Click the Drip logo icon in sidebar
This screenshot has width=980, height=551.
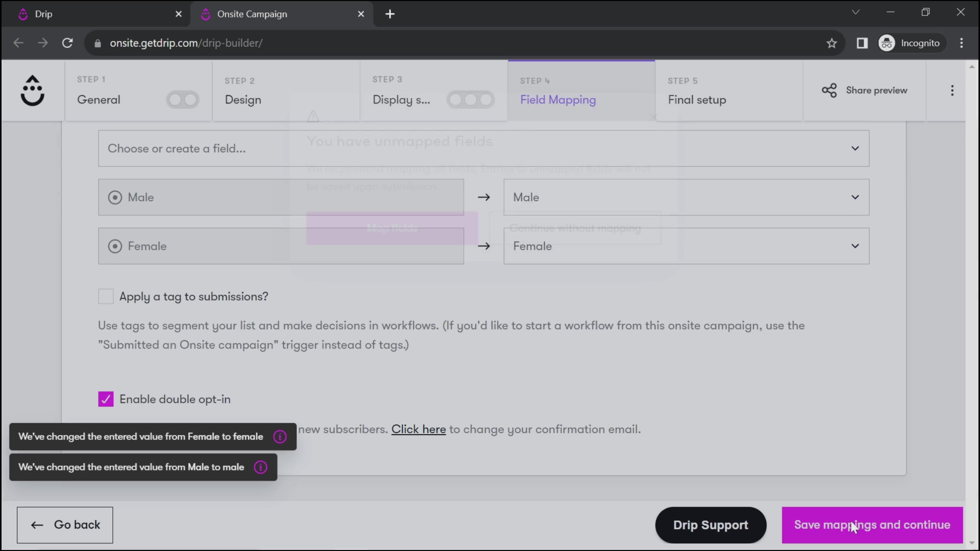click(x=32, y=90)
